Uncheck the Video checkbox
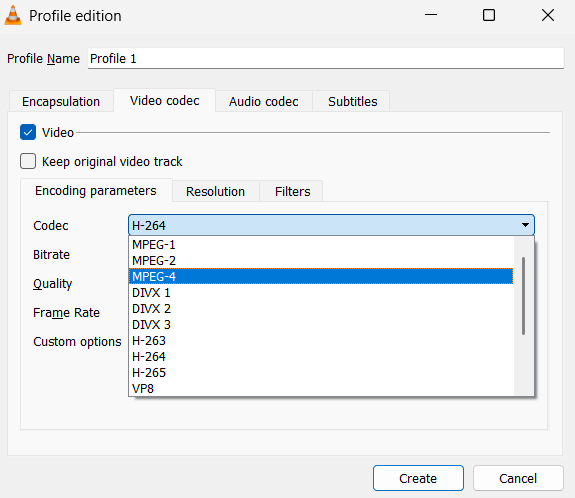 coord(28,132)
